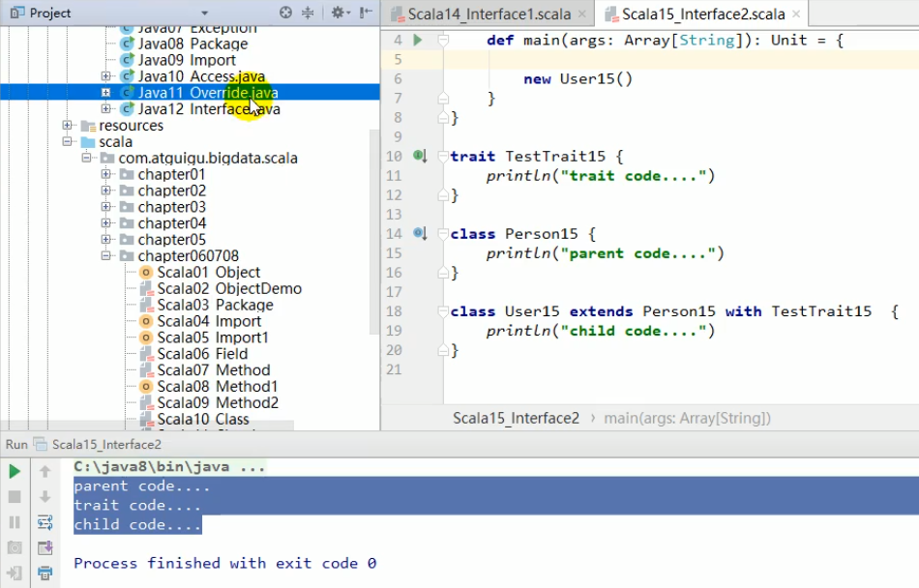The height and width of the screenshot is (588, 919).
Task: Open Scala07_Method in the tree
Action: [x=214, y=370]
